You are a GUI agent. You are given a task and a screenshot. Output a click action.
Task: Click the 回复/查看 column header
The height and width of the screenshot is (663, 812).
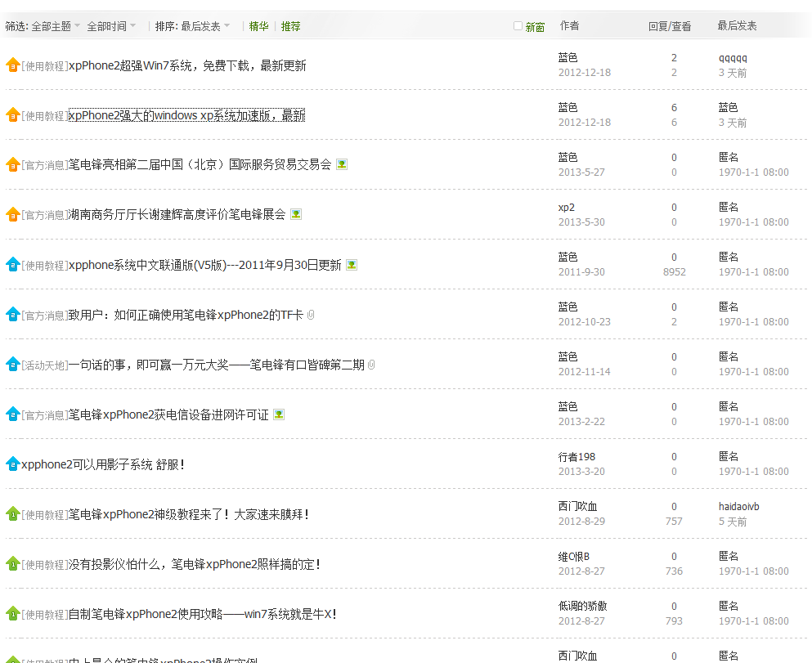(670, 26)
